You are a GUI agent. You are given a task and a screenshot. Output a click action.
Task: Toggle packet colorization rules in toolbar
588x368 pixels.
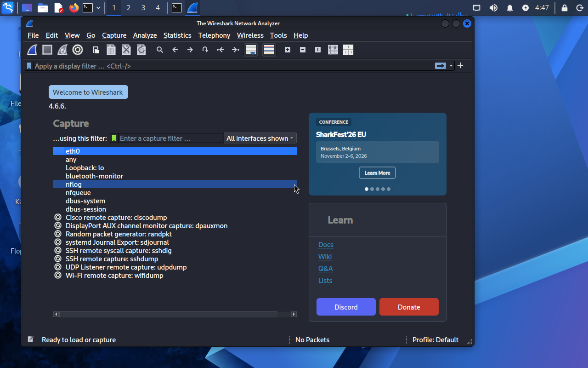click(269, 50)
